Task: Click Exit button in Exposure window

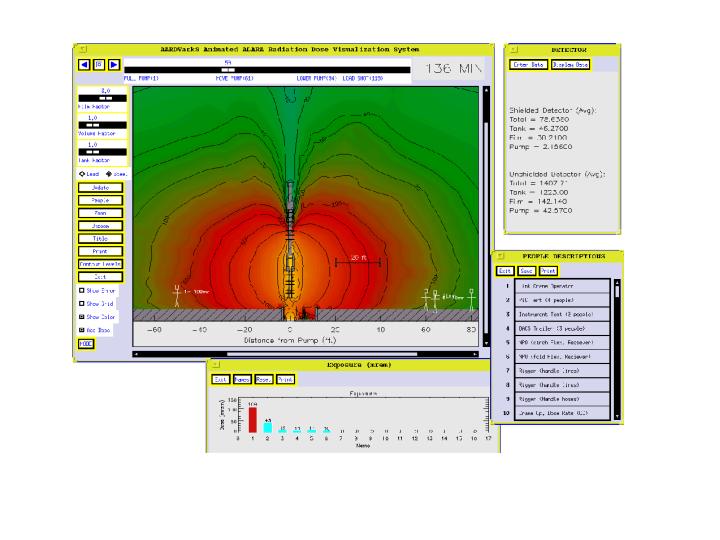Action: point(220,379)
